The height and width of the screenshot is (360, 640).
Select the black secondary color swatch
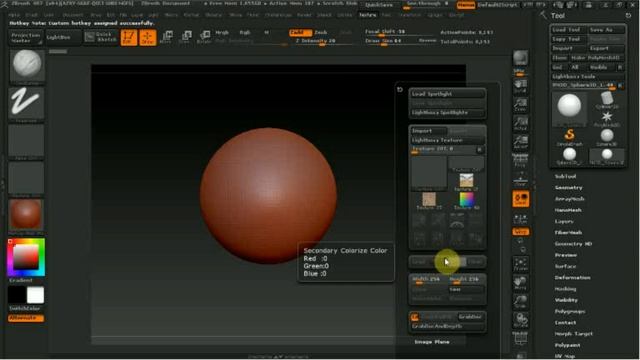(x=17, y=295)
